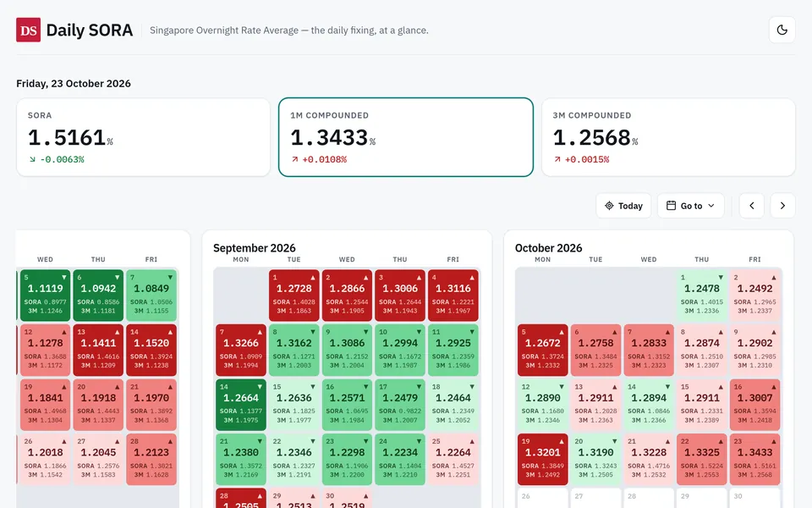Click the September 2026 month heading
This screenshot has height=508, width=812.
(x=255, y=248)
